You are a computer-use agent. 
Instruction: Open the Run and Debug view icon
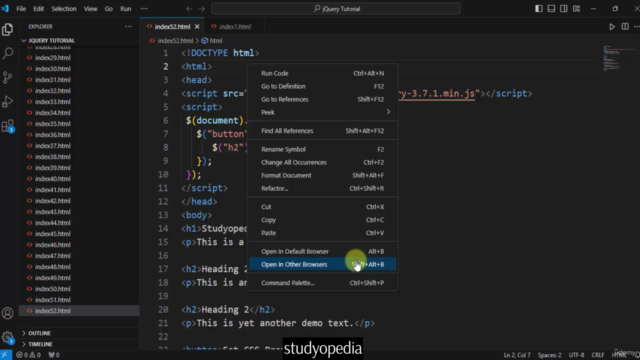point(7,101)
